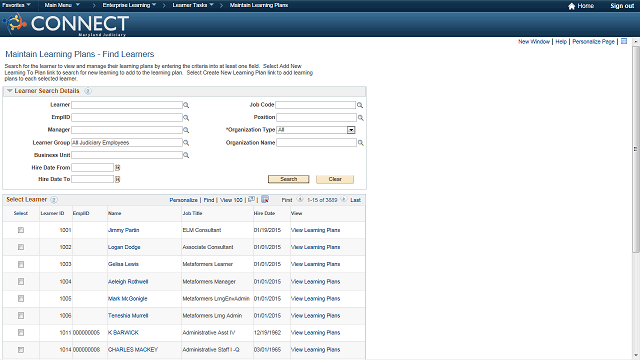Click Maintain Learning Plans breadcrumb

[259, 5]
